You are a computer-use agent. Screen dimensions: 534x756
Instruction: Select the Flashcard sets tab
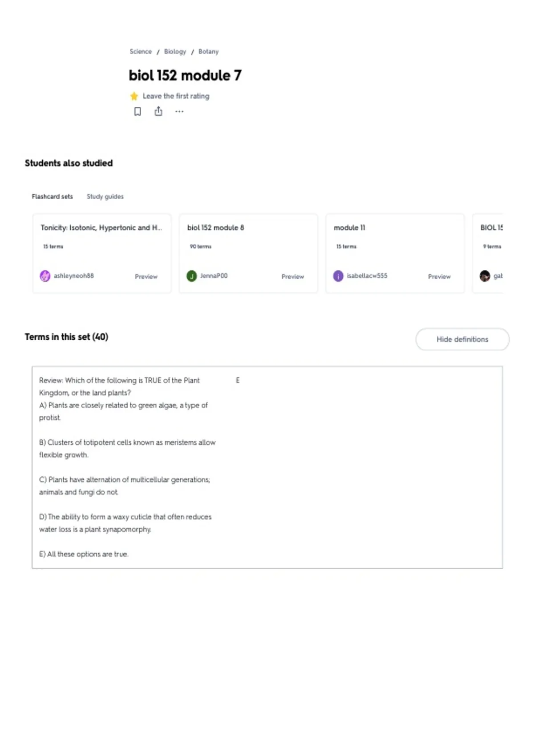tap(52, 196)
